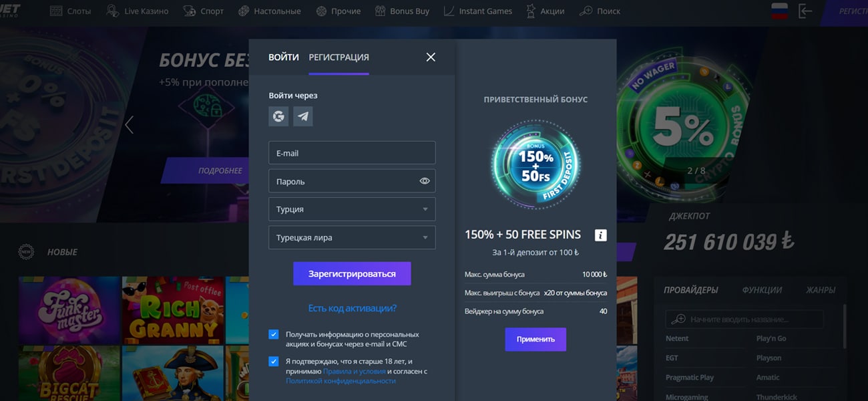Sign in with Telegram icon
Screen dimensions: 868x401
[303, 116]
